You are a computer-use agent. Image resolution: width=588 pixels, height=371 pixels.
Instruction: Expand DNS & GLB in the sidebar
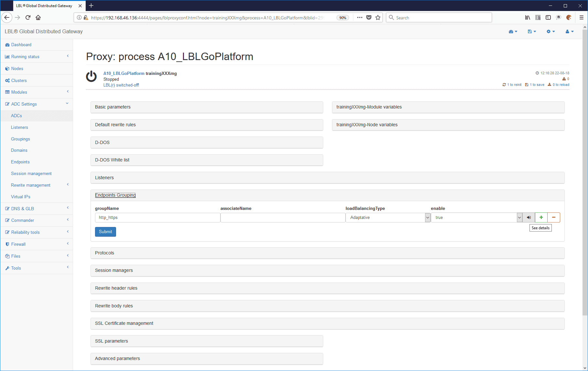click(37, 209)
